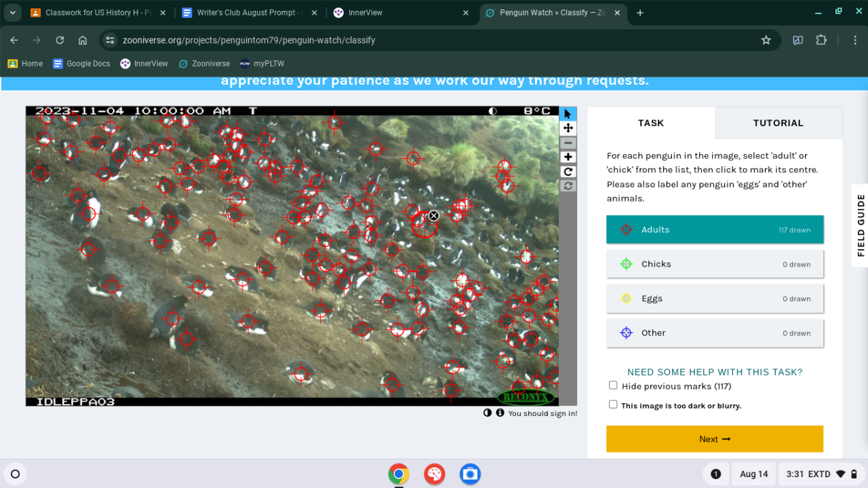Image resolution: width=868 pixels, height=488 pixels.
Task: Open the Extensions puzzle icon
Action: pyautogui.click(x=821, y=40)
